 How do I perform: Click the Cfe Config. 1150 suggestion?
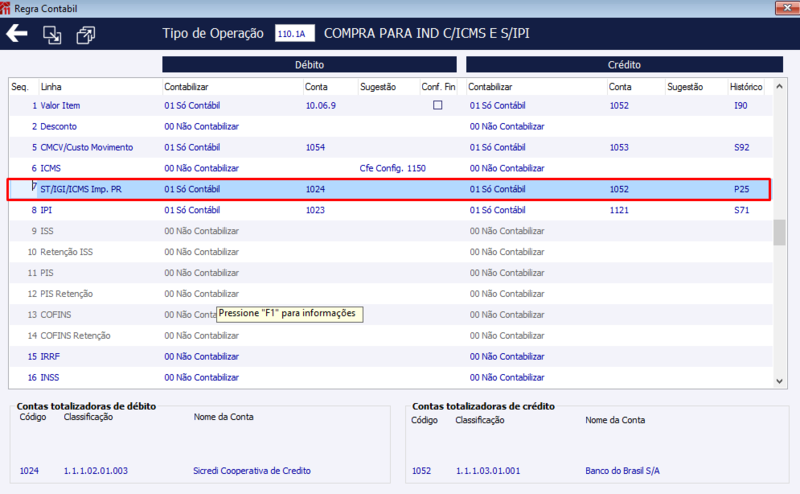(392, 168)
